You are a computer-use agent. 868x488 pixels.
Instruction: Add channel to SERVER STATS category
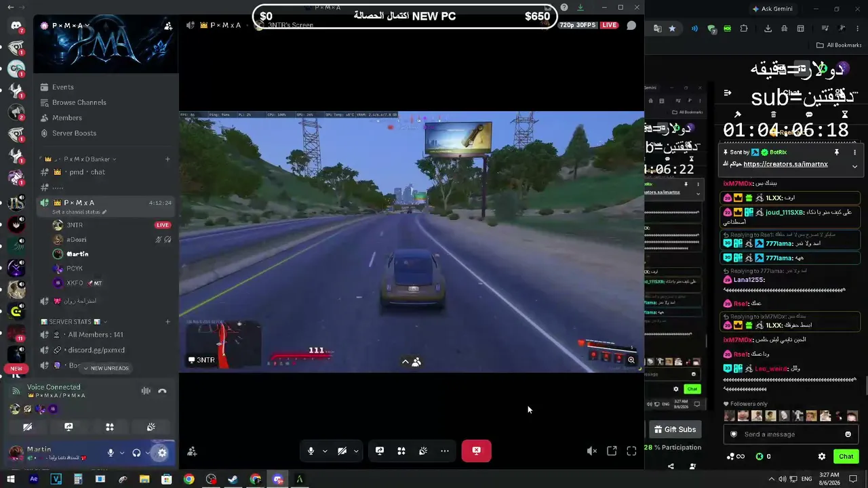coord(167,322)
